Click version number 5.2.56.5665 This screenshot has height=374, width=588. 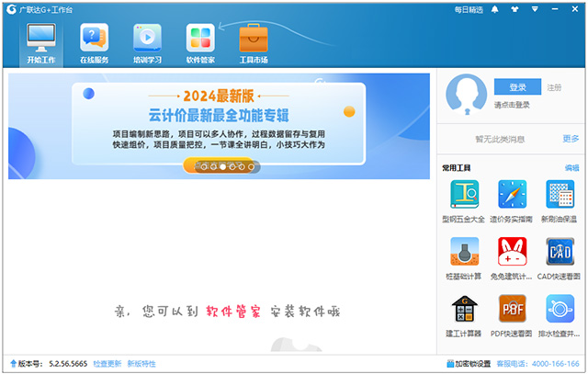click(68, 364)
